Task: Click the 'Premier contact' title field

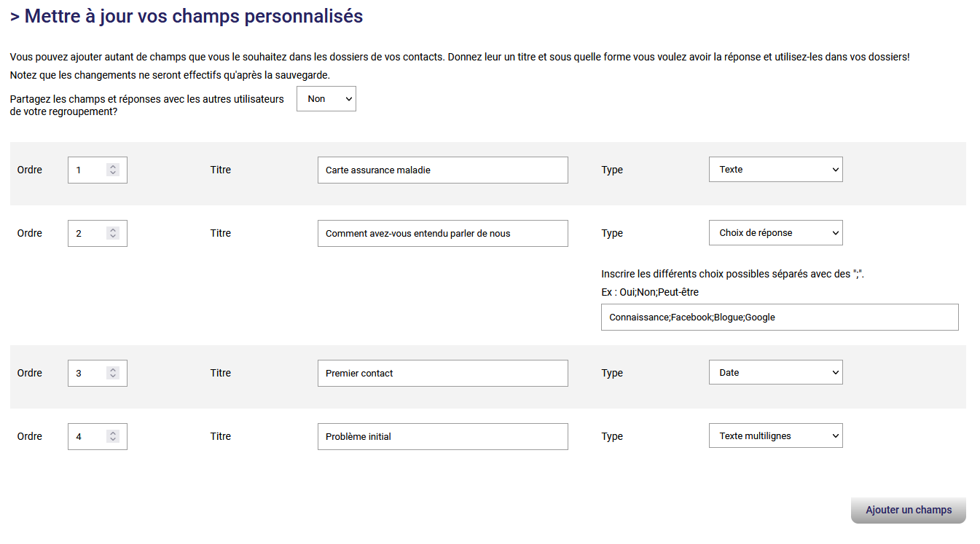Action: pyautogui.click(x=442, y=374)
